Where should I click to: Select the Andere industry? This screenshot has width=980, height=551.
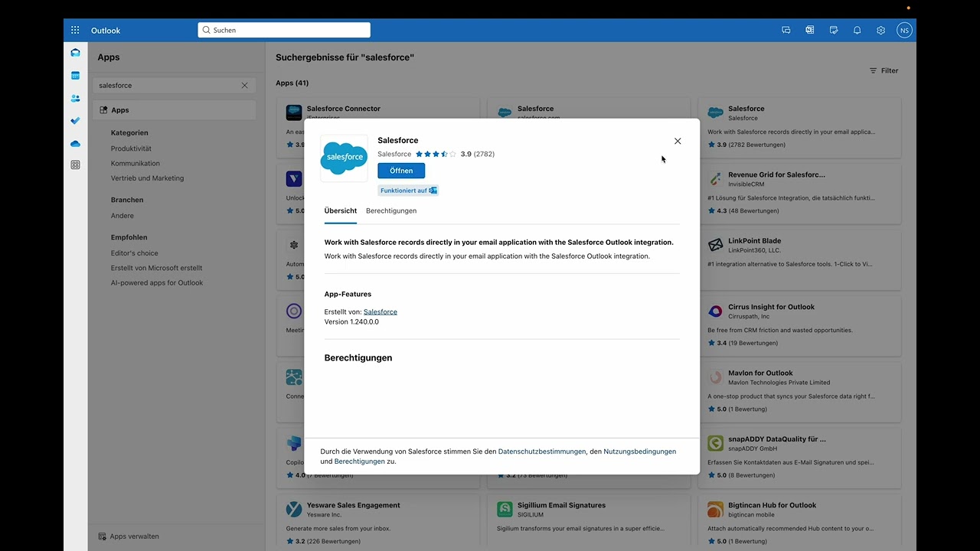pyautogui.click(x=122, y=216)
